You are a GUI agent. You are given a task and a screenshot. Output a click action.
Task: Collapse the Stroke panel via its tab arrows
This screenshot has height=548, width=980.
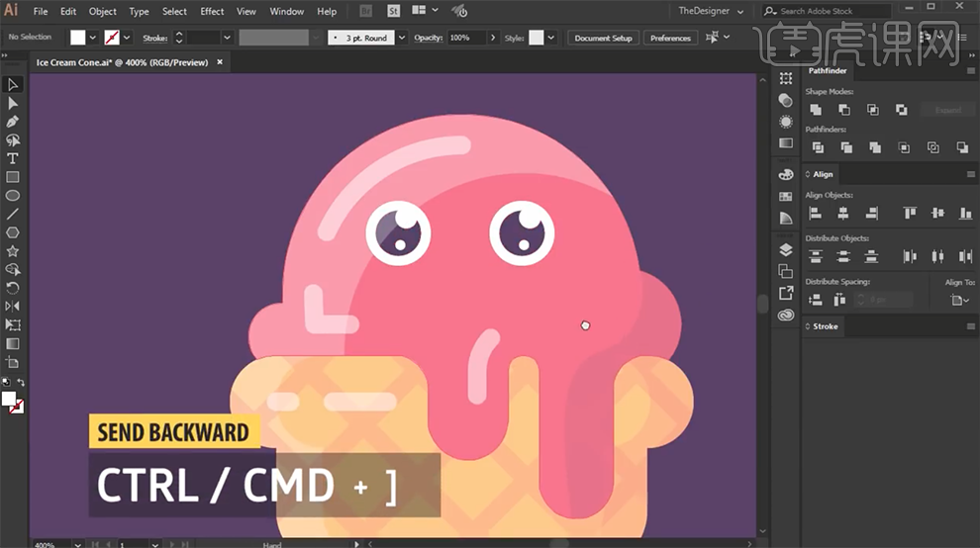808,326
